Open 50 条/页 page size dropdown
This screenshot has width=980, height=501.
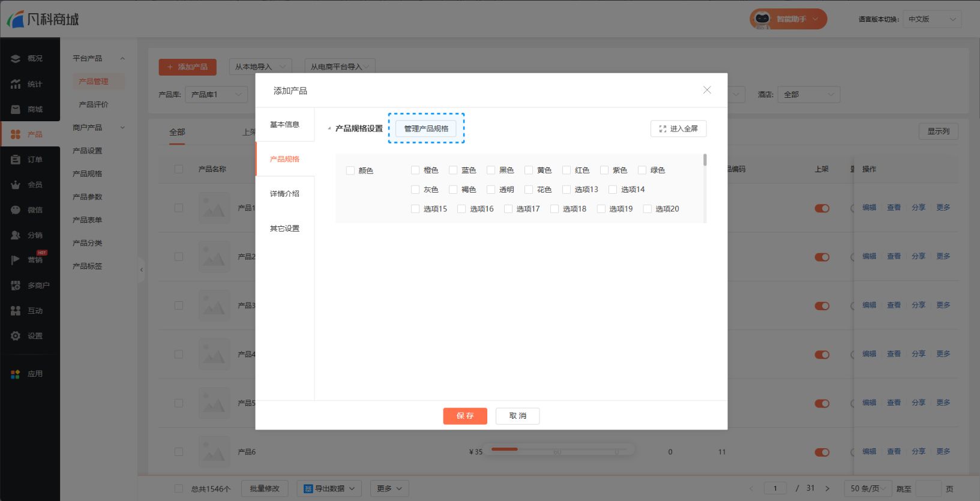868,488
